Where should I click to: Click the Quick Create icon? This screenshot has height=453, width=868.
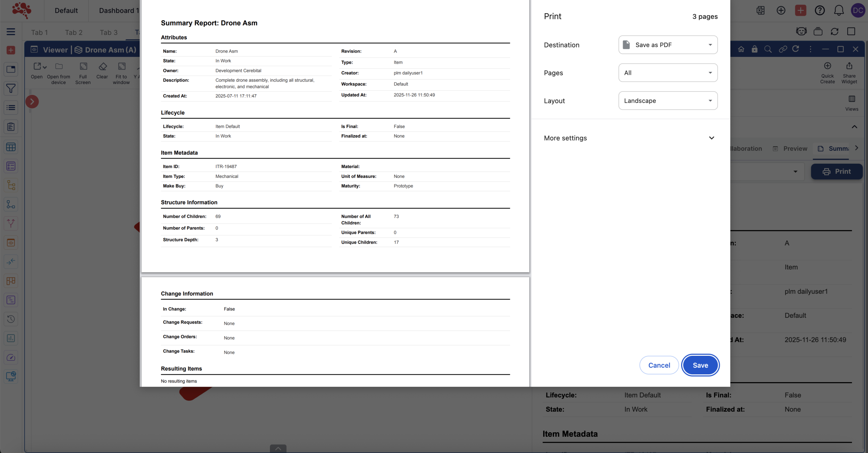827,66
